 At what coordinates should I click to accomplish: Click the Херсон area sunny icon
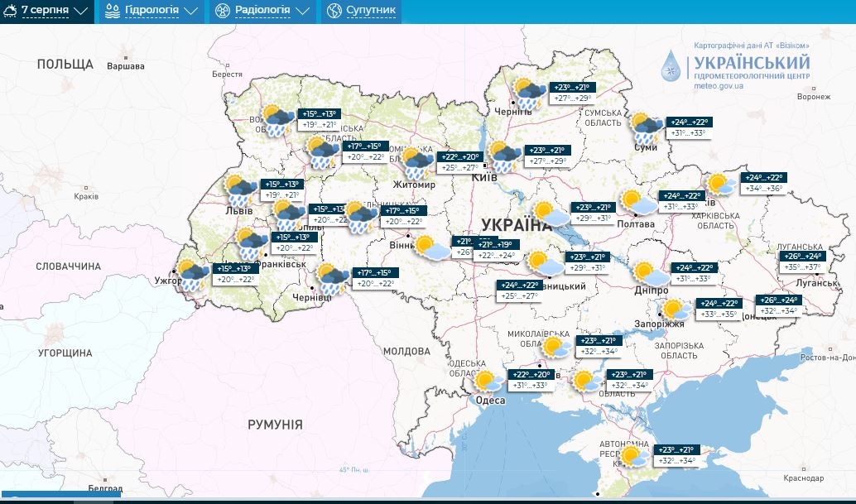coord(586,380)
